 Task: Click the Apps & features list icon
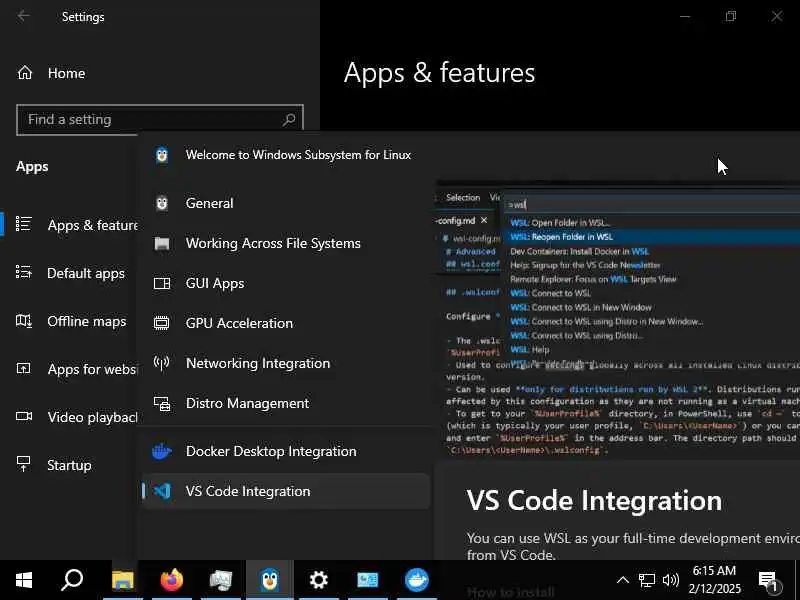[23, 224]
